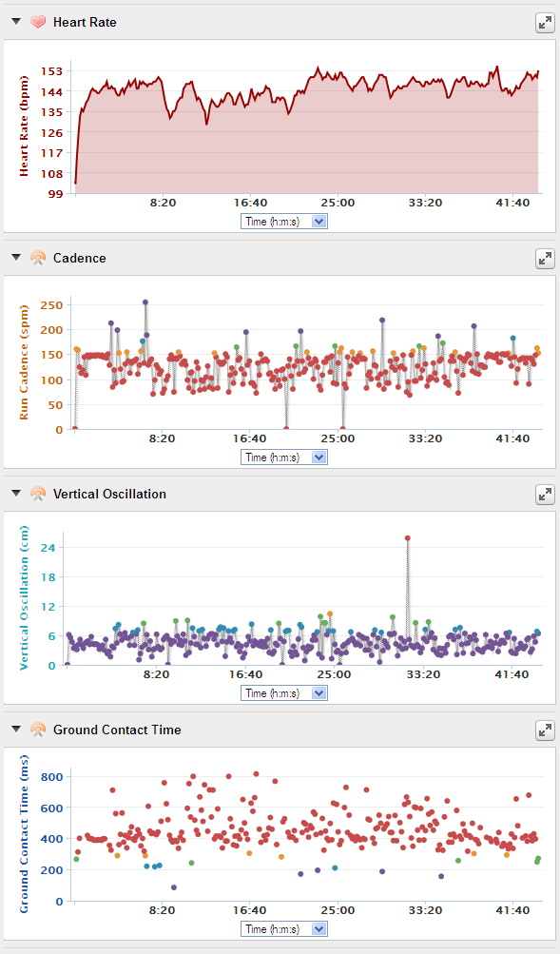Click the 41:40 tick on Ground Contact chart
This screenshot has width=560, height=954.
click(x=512, y=910)
